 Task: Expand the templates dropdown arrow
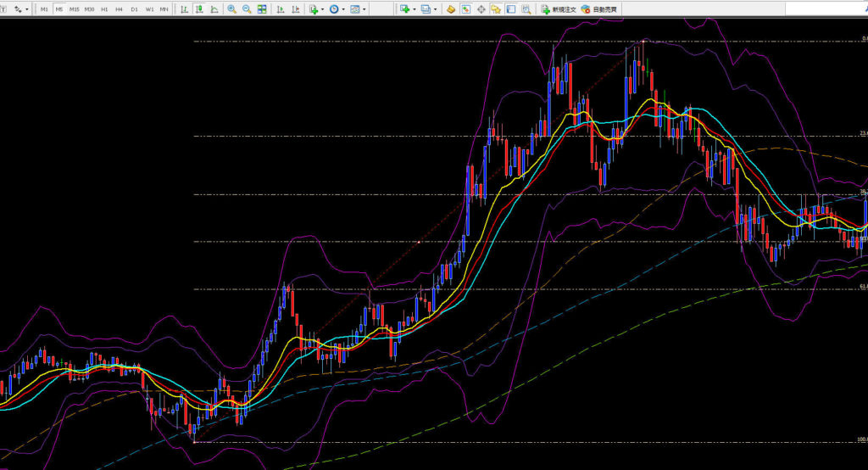coord(364,9)
